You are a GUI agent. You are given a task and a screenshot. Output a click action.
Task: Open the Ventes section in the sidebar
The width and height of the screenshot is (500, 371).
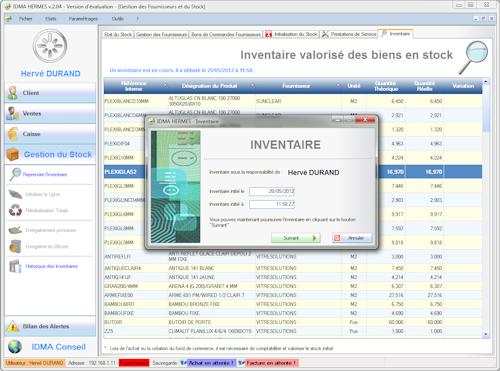[50, 114]
